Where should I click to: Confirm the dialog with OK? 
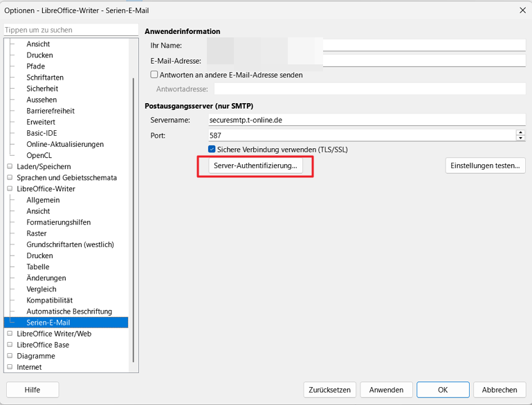click(x=443, y=390)
